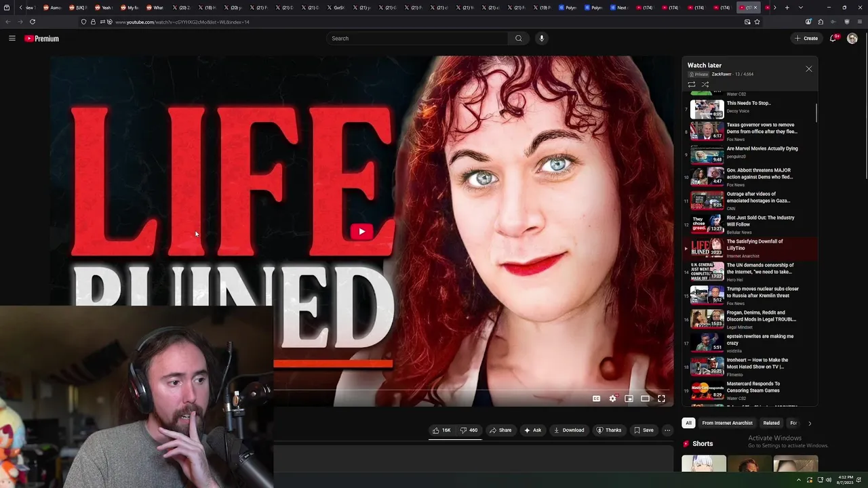
Task: Open the taskbar clock and date
Action: [846, 480]
